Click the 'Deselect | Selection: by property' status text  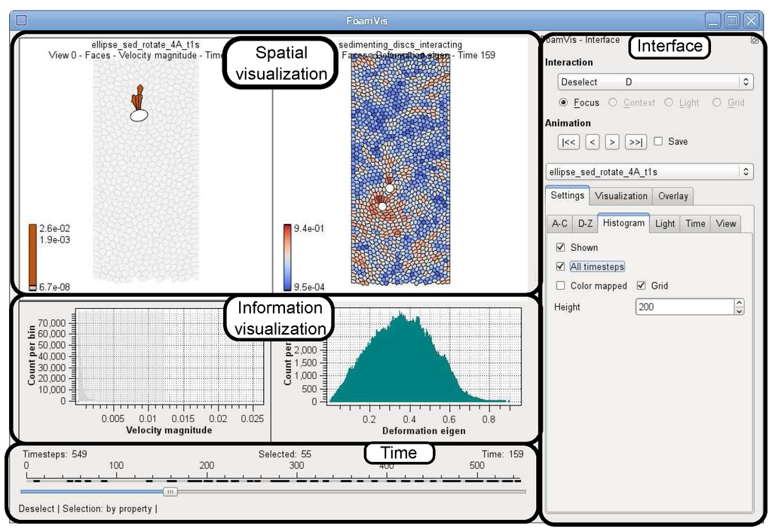click(88, 509)
